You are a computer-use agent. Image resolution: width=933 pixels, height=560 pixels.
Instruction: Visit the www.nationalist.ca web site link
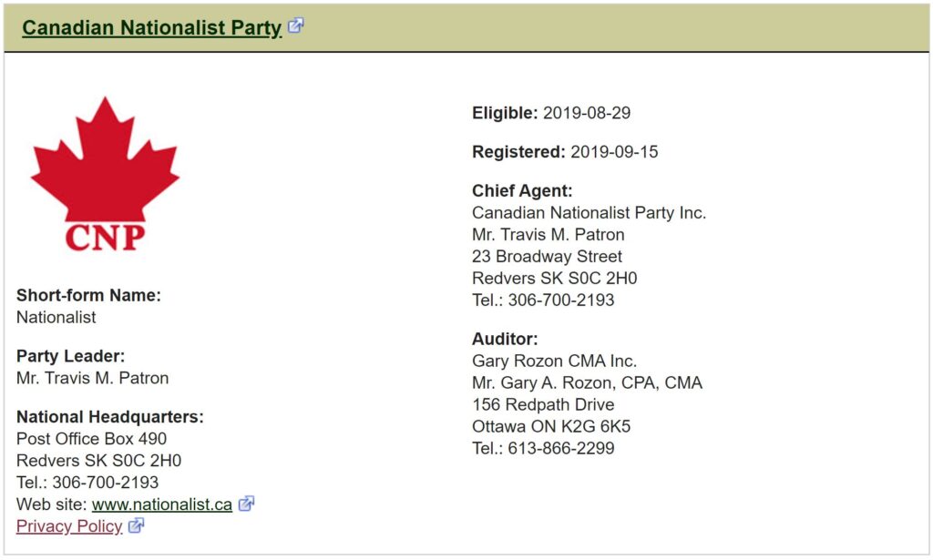coord(162,504)
